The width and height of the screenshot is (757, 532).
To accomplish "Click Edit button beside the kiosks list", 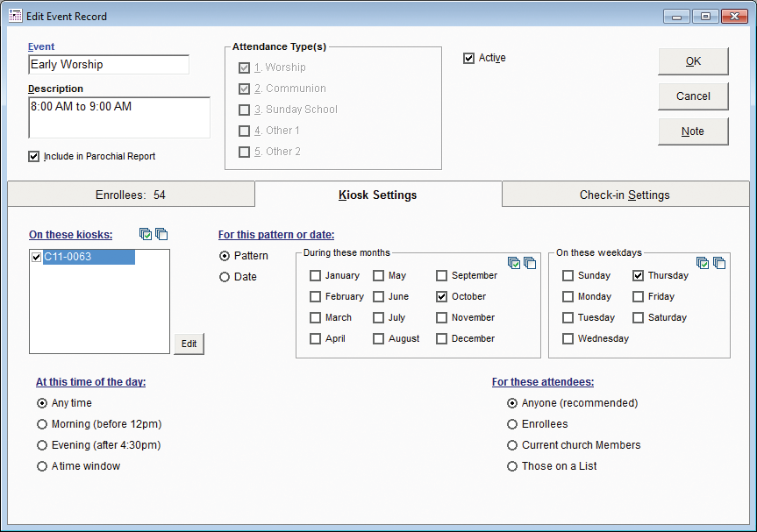I will (189, 344).
